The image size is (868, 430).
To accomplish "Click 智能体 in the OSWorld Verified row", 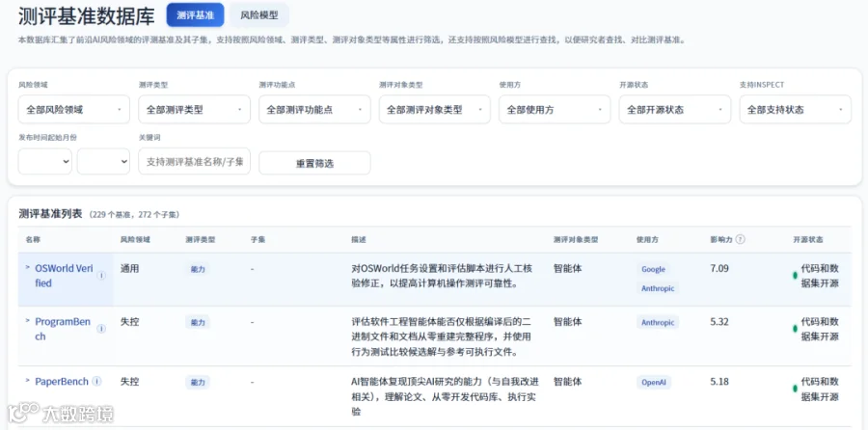I will [x=567, y=269].
